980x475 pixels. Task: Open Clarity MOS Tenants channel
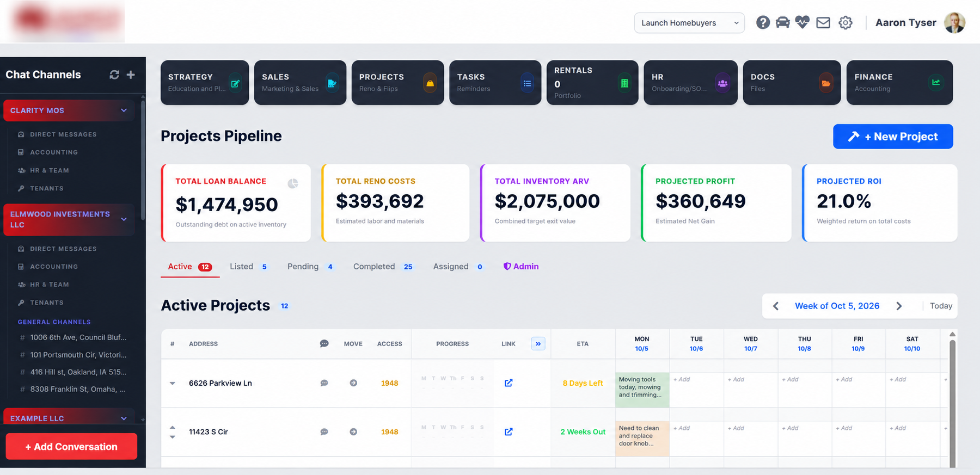(x=47, y=188)
